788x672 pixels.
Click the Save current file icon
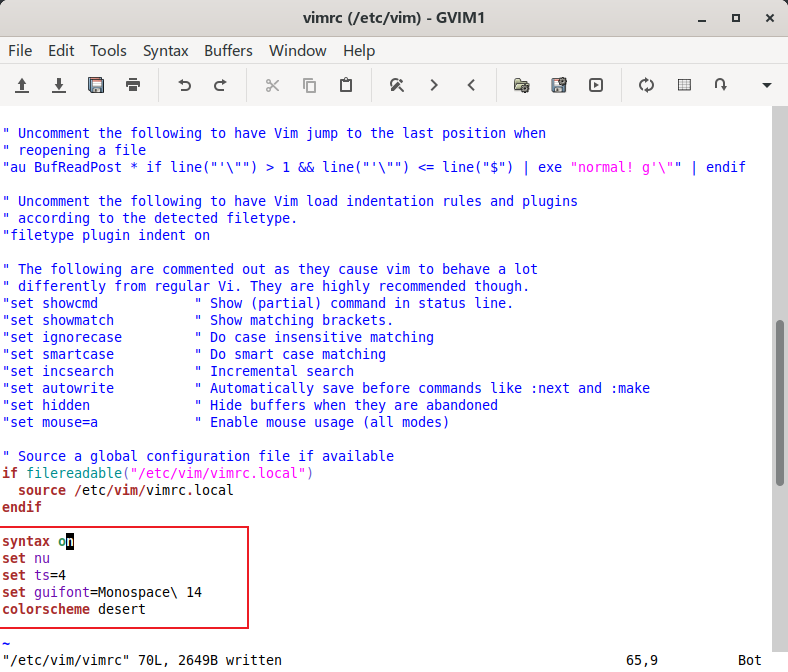[x=59, y=85]
